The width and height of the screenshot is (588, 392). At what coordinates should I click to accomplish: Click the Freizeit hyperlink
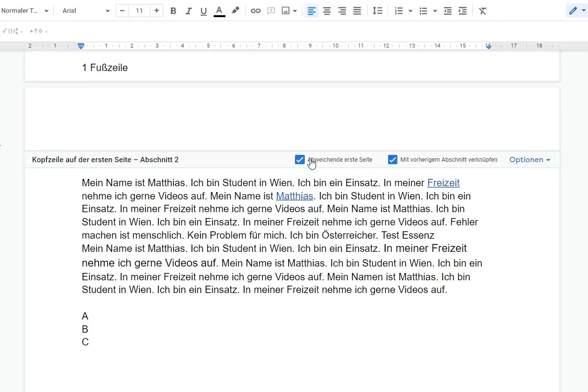(x=443, y=183)
